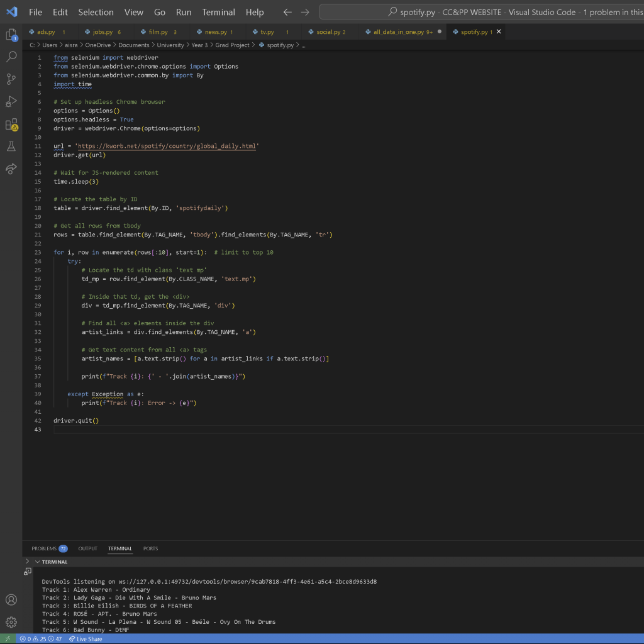
Task: Click terminal line 'Track 1: Alex Warren - Ordinary'
Action: tap(96, 590)
